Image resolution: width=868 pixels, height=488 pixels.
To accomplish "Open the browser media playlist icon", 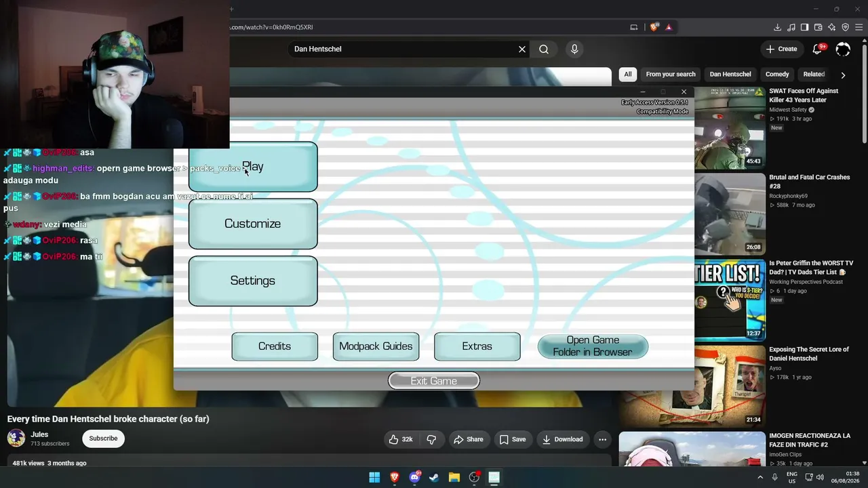I will click(791, 27).
